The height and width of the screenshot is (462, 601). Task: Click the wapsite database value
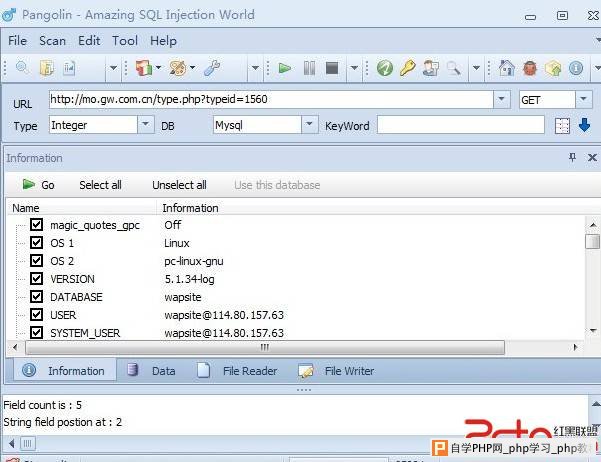click(183, 297)
